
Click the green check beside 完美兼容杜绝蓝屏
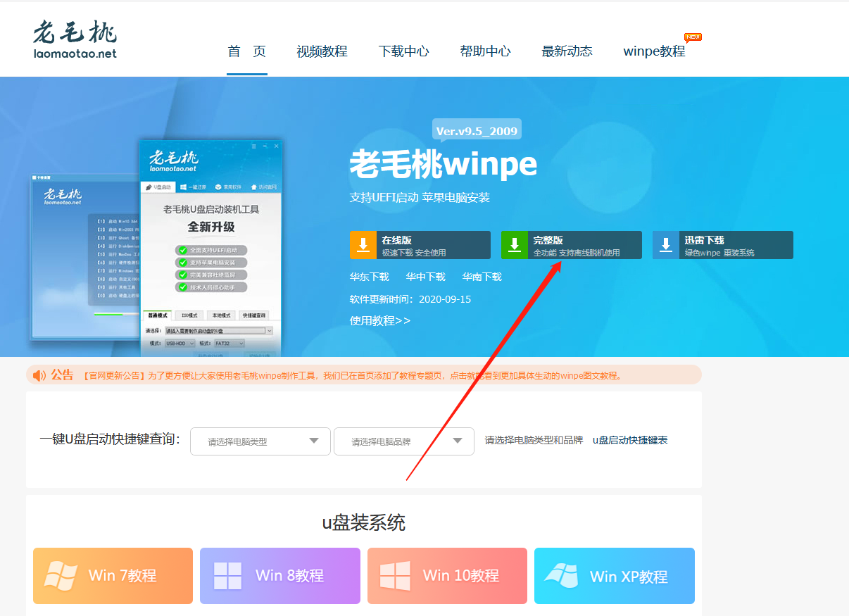point(182,275)
